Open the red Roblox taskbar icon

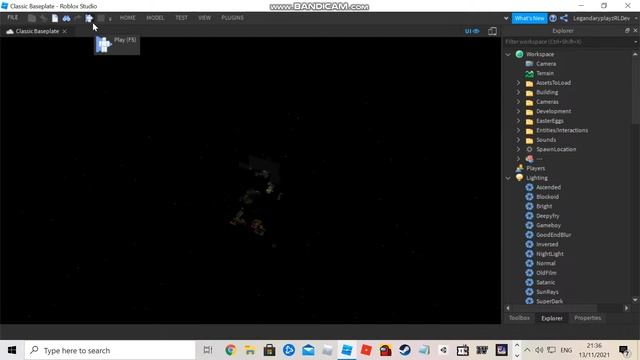click(366, 350)
